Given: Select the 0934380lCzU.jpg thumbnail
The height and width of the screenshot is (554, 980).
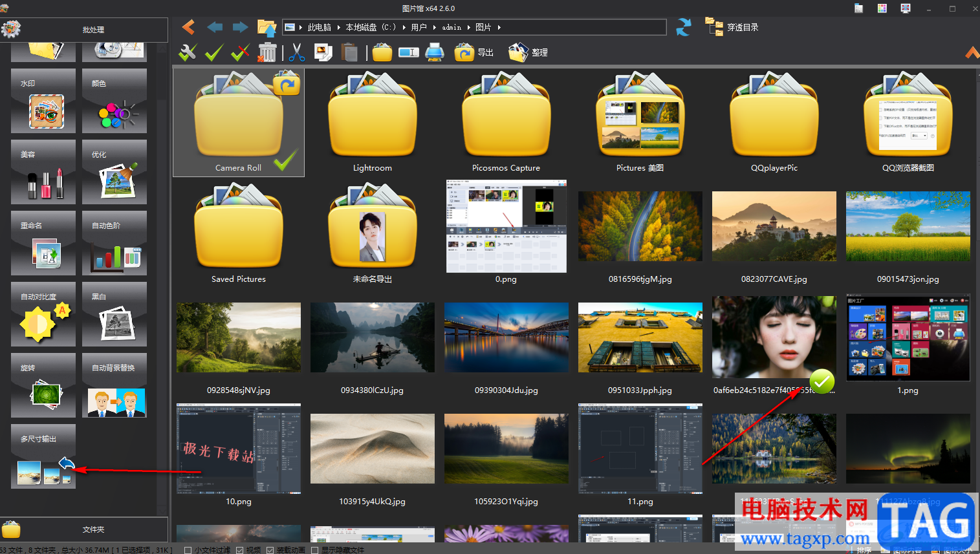Looking at the screenshot, I should tap(373, 337).
